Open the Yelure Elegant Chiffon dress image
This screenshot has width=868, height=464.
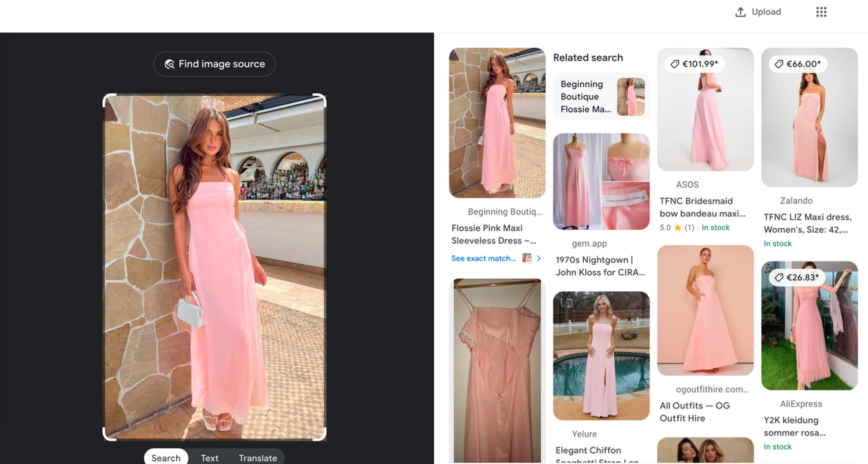601,355
